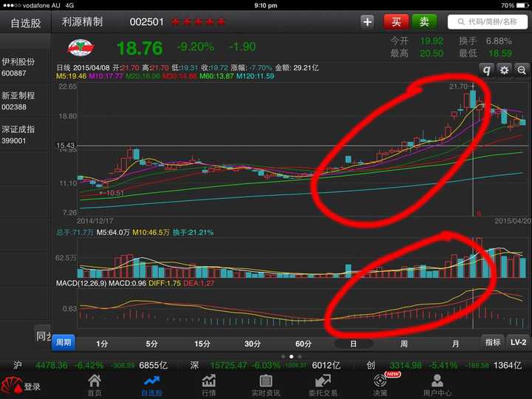This screenshot has width=532, height=399.
Task: Select 深证成指 399001 in watchlist
Action: pyautogui.click(x=25, y=134)
